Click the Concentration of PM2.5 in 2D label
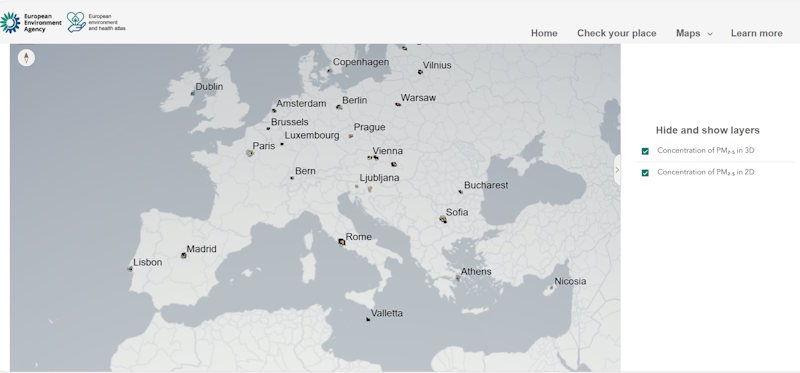Viewport: 800px width, 373px height. [706, 172]
